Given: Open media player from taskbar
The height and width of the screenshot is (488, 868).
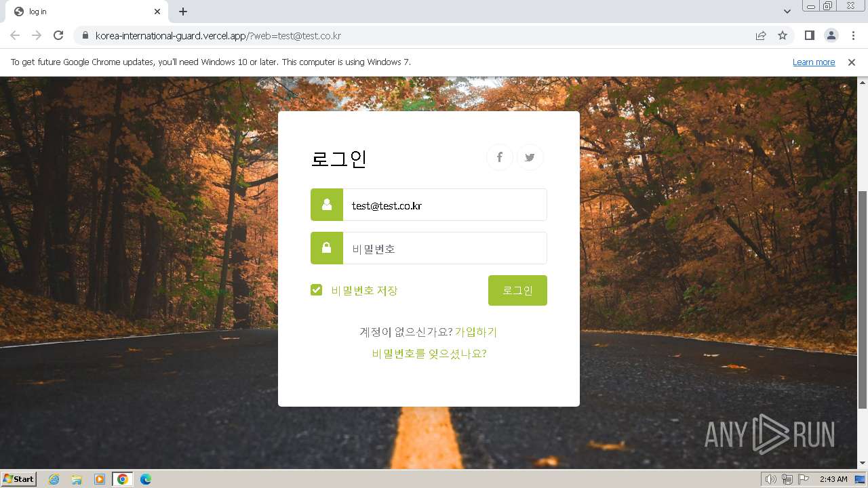Looking at the screenshot, I should click(x=100, y=479).
